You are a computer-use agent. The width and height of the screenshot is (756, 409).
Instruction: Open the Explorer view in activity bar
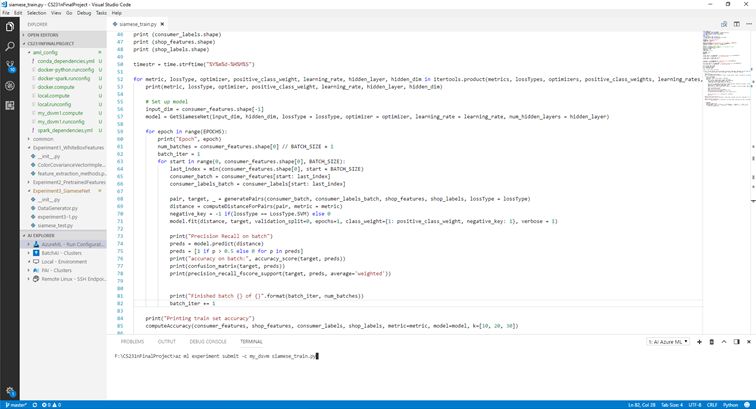[10, 27]
